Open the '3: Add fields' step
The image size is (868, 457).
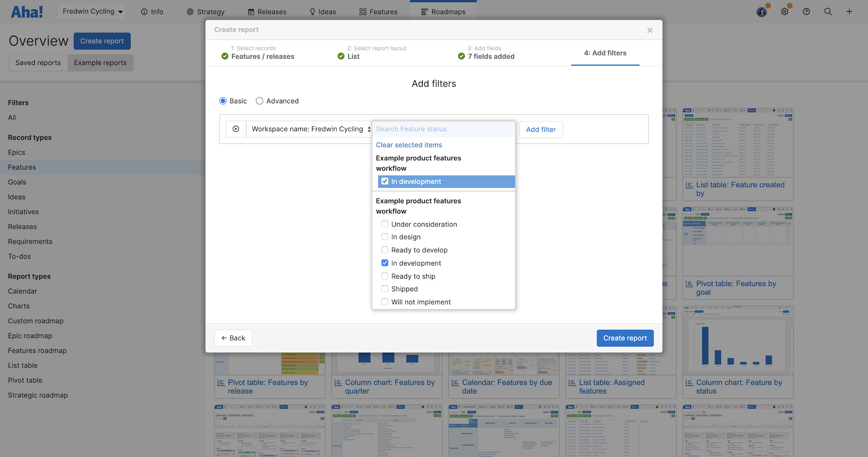[486, 53]
